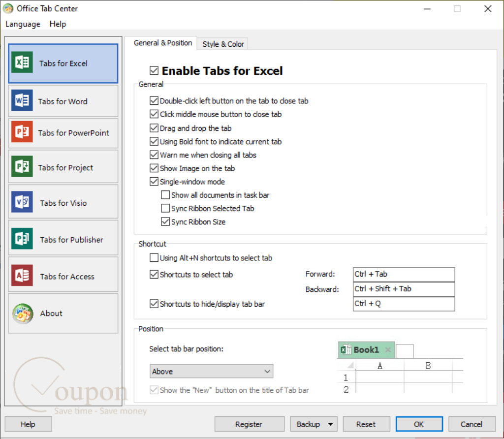Click the Backward shortcut field Ctrl + Shift + Tab
Screen dimensions: 504x439
tap(404, 289)
